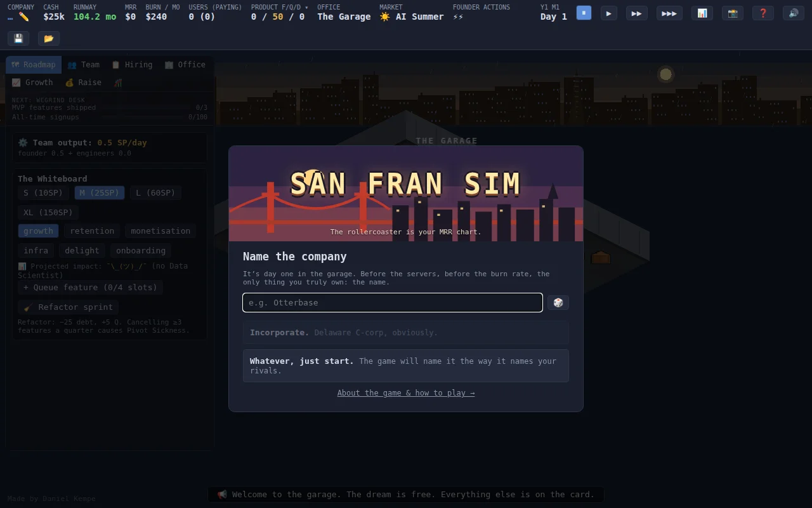Set double fast-forward speed
812x508 pixels.
(637, 13)
